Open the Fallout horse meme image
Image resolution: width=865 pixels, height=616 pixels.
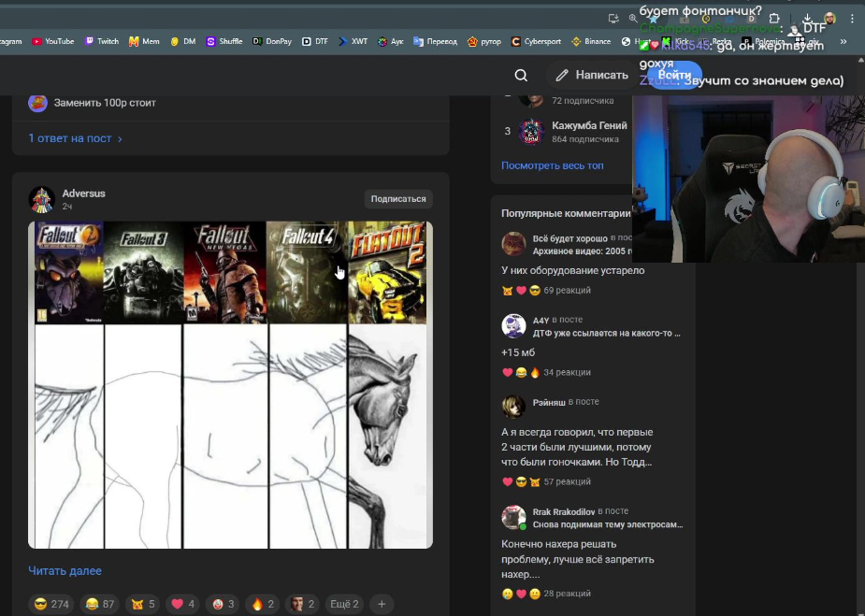[231, 385]
